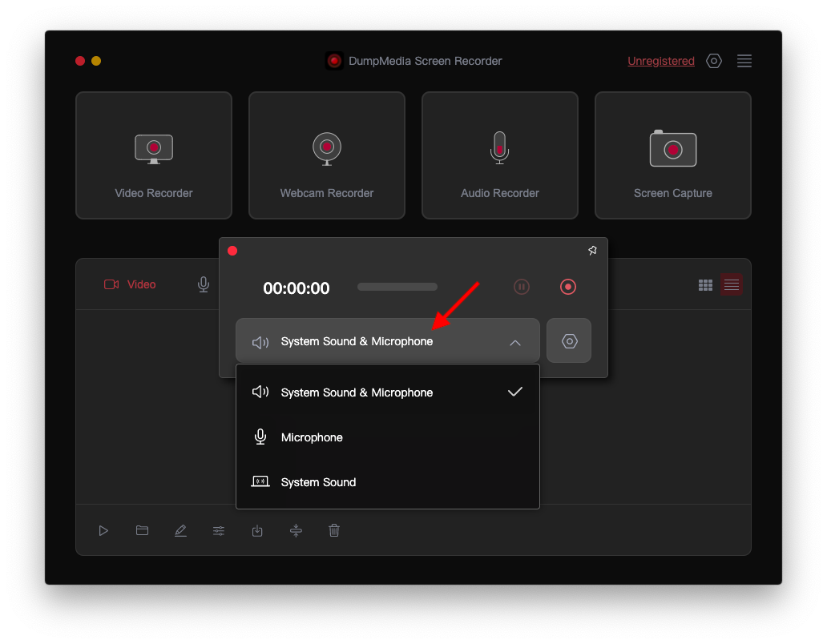The image size is (827, 644).
Task: Open the Audio Recorder mode
Action: 499,155
